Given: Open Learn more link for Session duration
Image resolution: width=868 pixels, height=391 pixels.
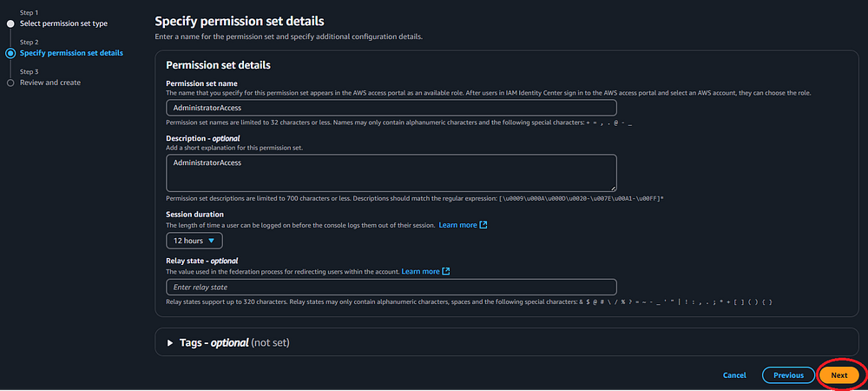Looking at the screenshot, I should coord(457,225).
